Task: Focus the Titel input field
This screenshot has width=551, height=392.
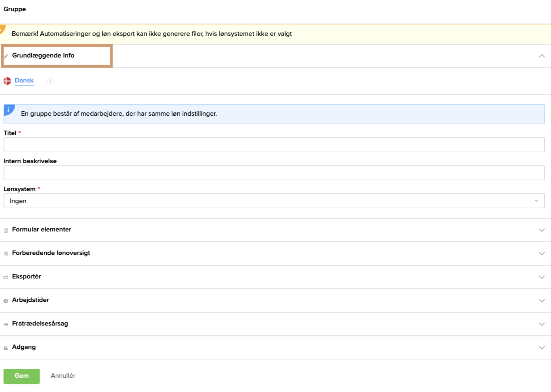Action: point(274,145)
